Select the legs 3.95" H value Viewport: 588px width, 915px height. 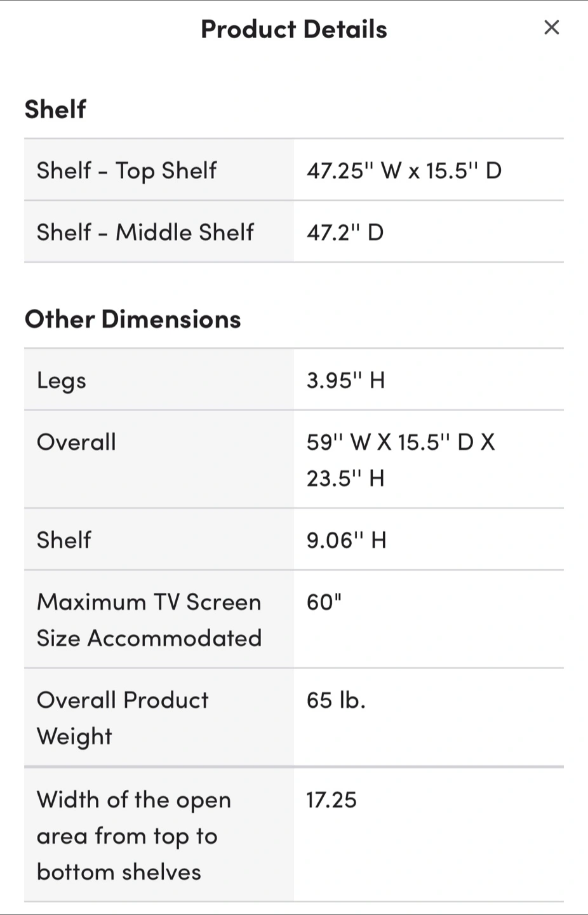pos(345,380)
